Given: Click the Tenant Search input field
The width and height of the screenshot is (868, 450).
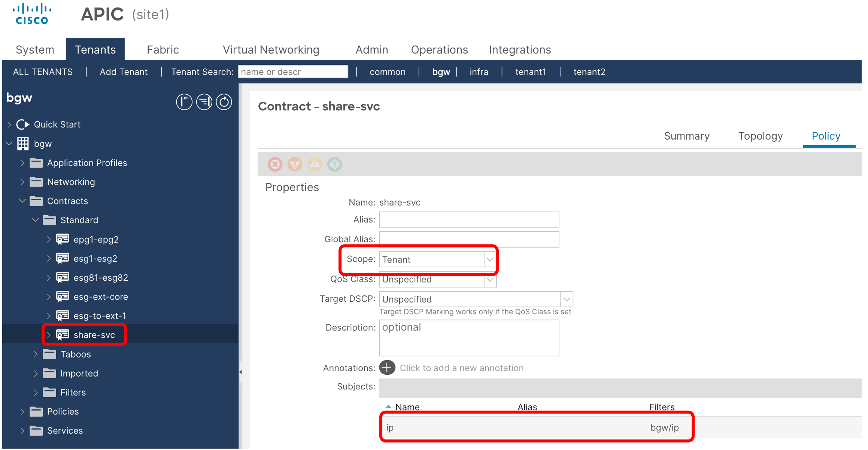Looking at the screenshot, I should coord(293,72).
